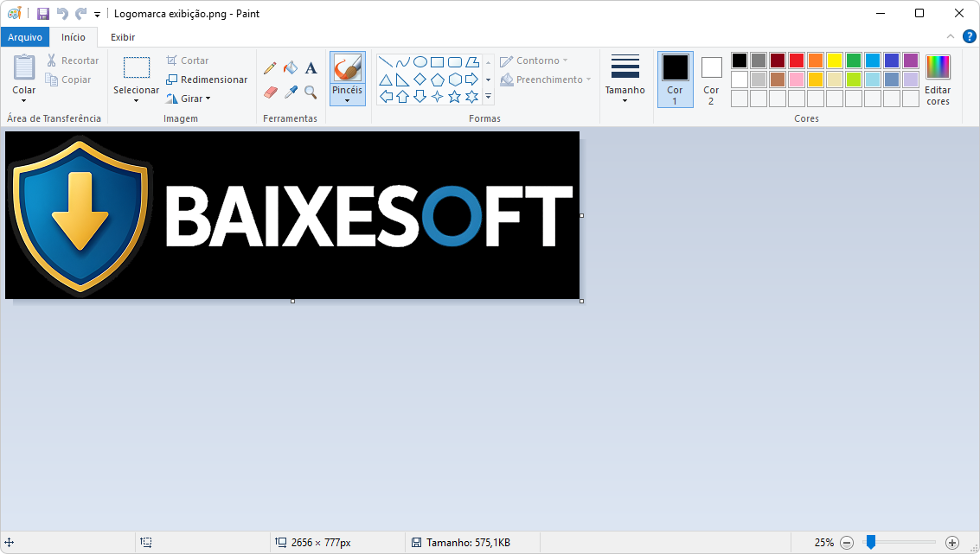This screenshot has height=554, width=980.
Task: Choose the right triangle shape
Action: click(x=403, y=80)
